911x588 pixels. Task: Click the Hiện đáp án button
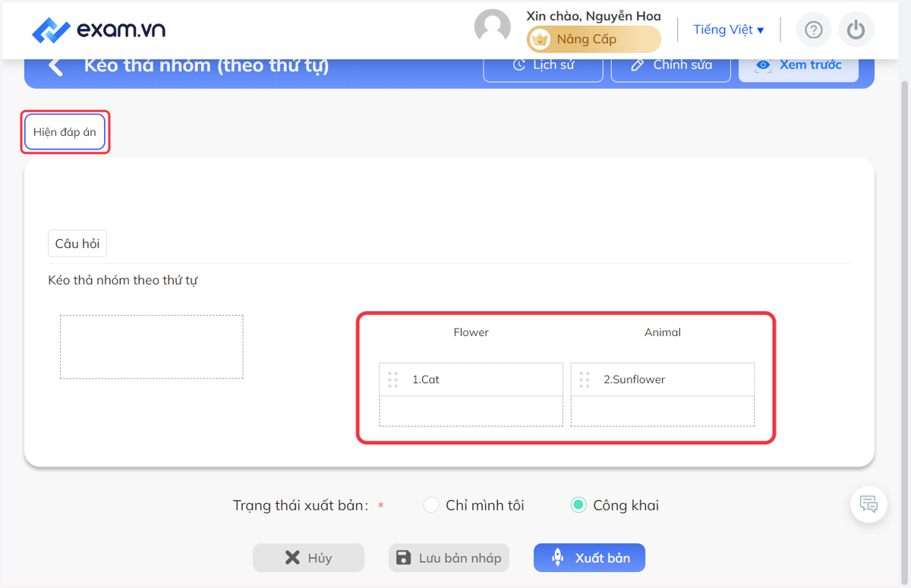65,132
